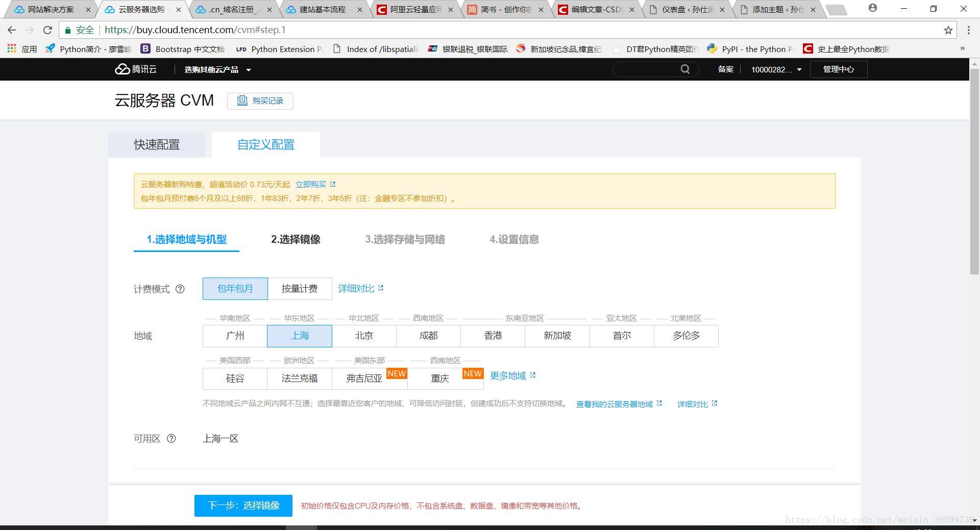Choose 硅谷 region
The image size is (980, 530).
pyautogui.click(x=235, y=378)
